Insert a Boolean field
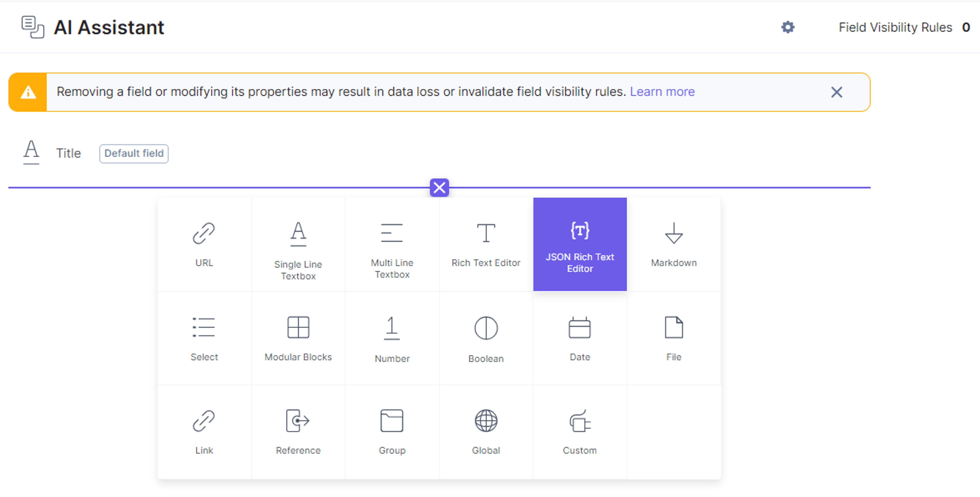 [486, 338]
